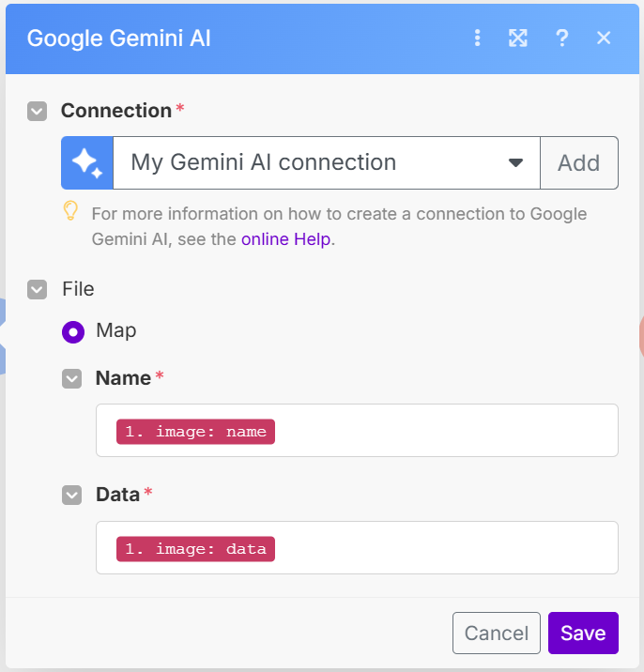The height and width of the screenshot is (672, 644).
Task: Save the module settings
Action: [583, 633]
